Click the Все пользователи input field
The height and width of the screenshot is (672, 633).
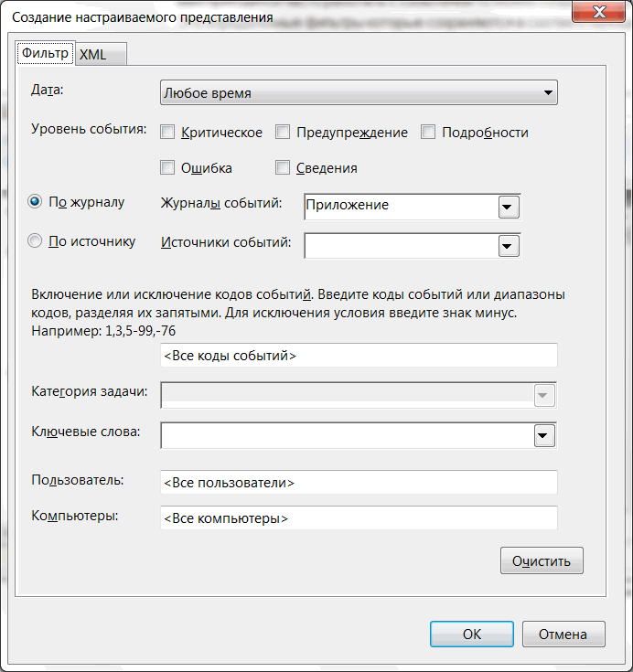click(x=359, y=483)
